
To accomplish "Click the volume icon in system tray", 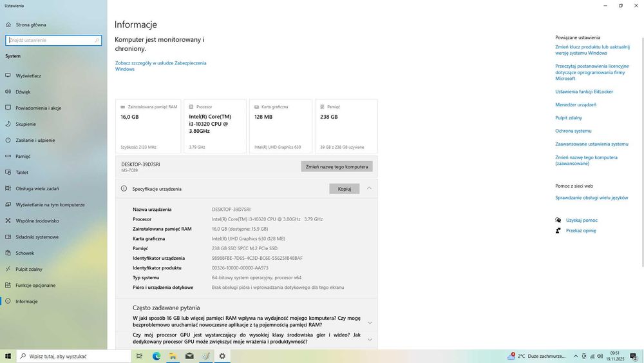I will (600, 357).
